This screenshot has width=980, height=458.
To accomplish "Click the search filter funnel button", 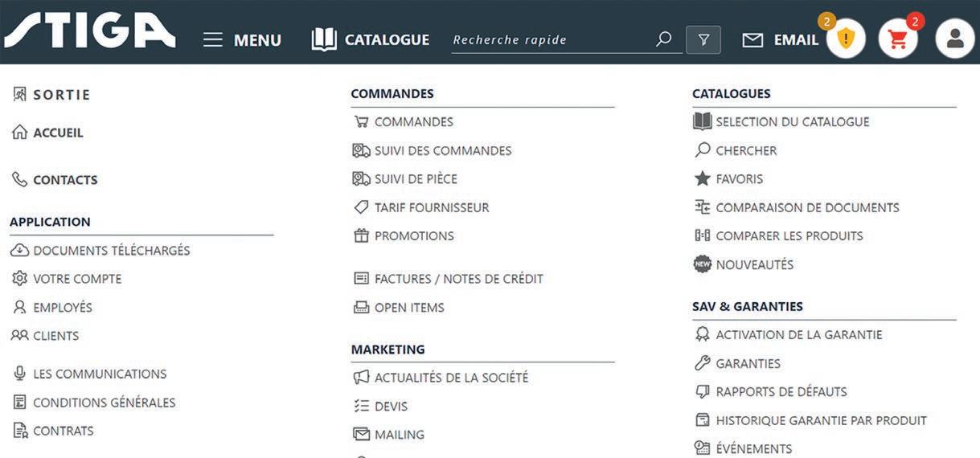I will pyautogui.click(x=703, y=39).
